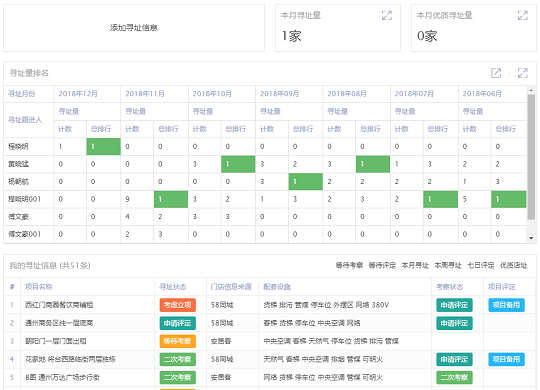Image resolution: width=540 pixels, height=390 pixels.
Task: Open project number 4 in the list
Action: coord(71,359)
